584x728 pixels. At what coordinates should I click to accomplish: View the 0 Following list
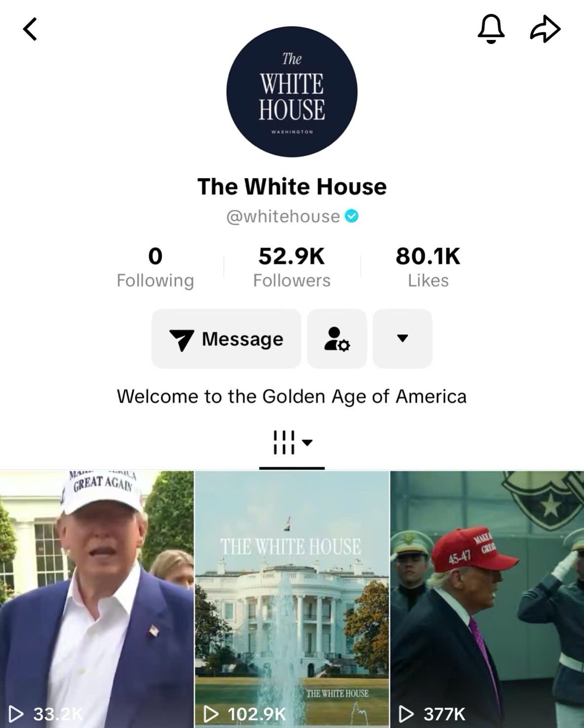(x=155, y=267)
